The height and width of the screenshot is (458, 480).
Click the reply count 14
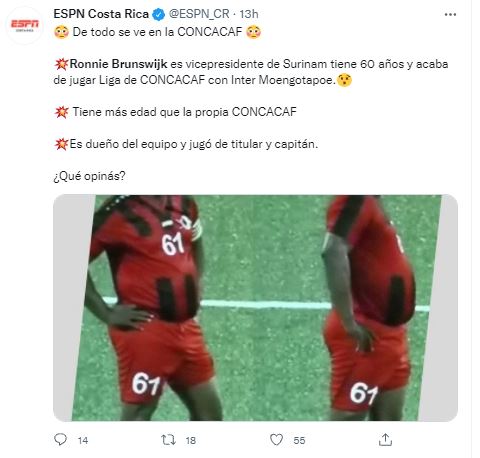tap(83, 441)
